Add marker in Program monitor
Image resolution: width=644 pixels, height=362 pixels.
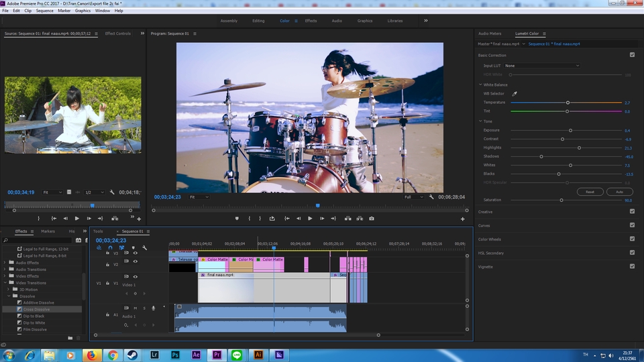tap(237, 219)
